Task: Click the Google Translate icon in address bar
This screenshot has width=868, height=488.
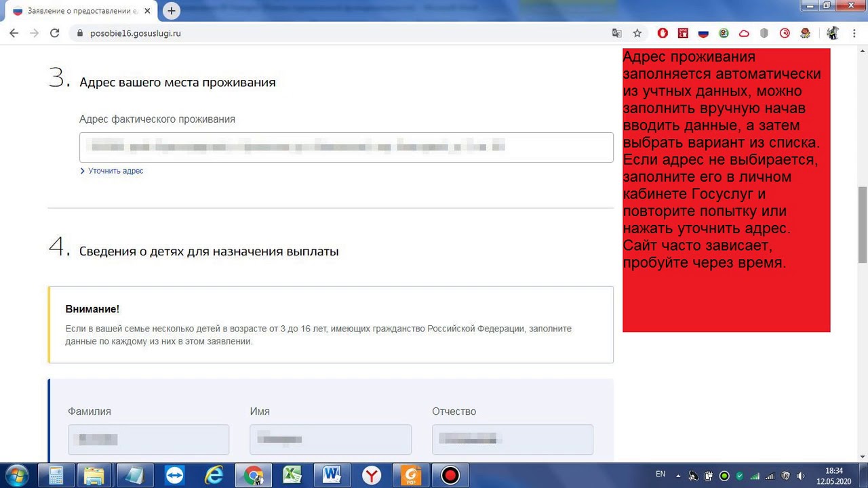Action: point(616,33)
